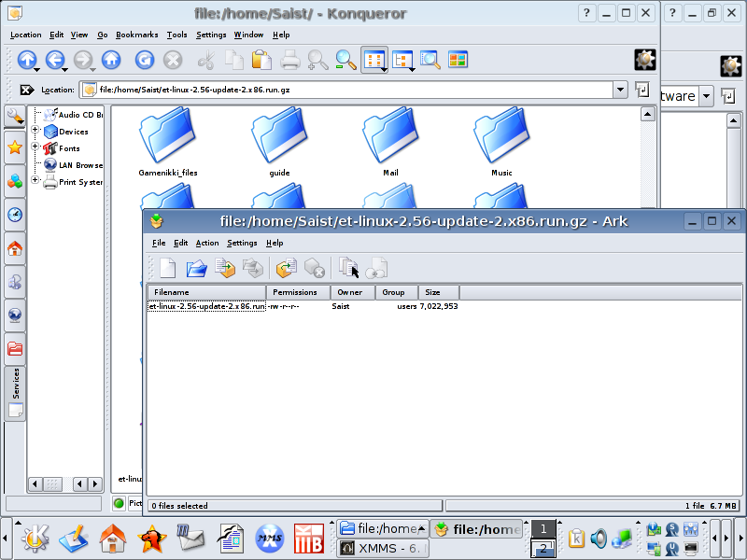Toggle the Icon View mode button
Viewport: 747px width, 560px height.
373,60
